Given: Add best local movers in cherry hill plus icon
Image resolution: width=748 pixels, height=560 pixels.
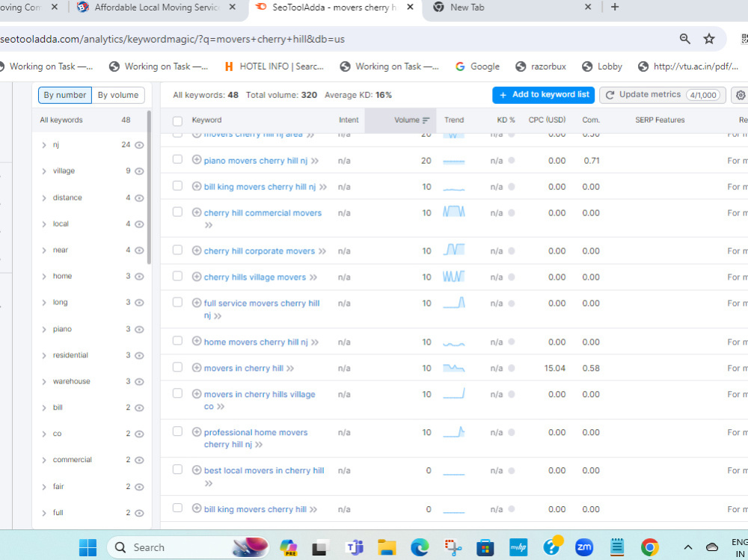Looking at the screenshot, I should click(197, 470).
